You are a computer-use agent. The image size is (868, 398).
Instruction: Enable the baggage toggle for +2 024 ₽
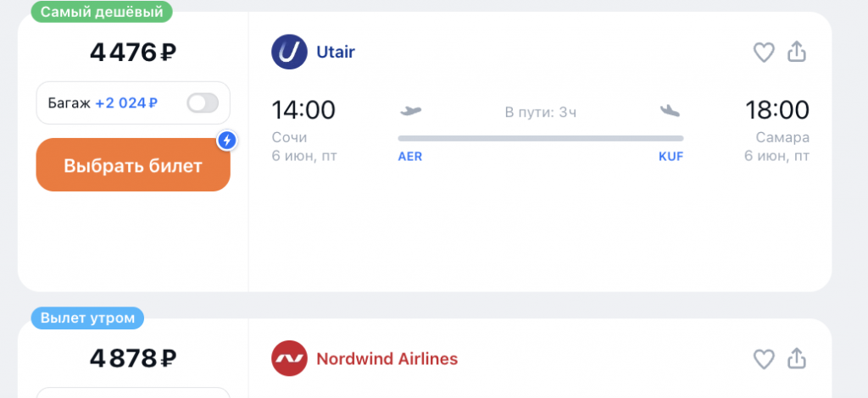[x=203, y=102]
